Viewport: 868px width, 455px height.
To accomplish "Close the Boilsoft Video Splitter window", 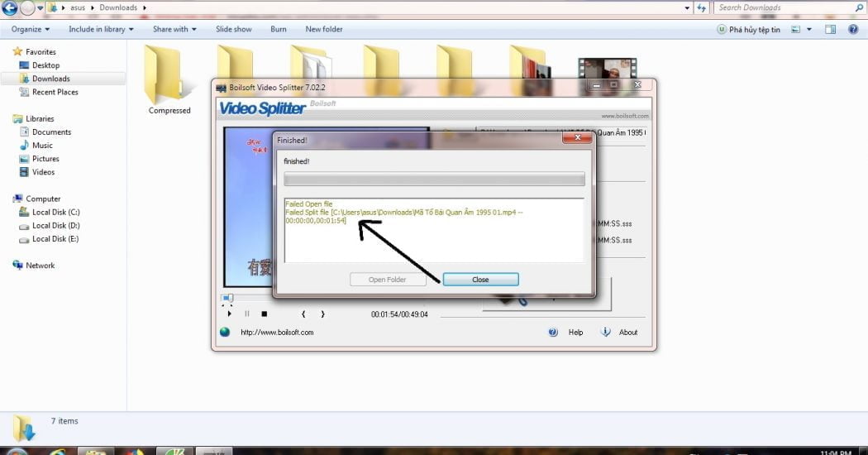I will pos(637,84).
